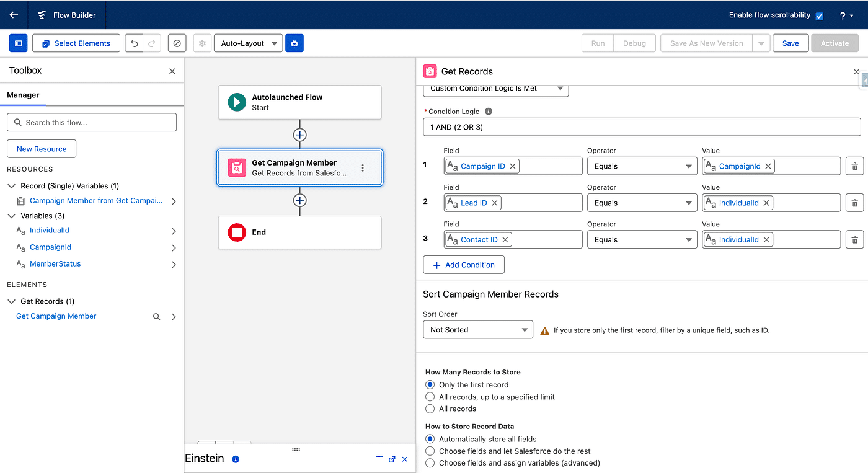Click the undo arrow in toolbar

click(135, 43)
